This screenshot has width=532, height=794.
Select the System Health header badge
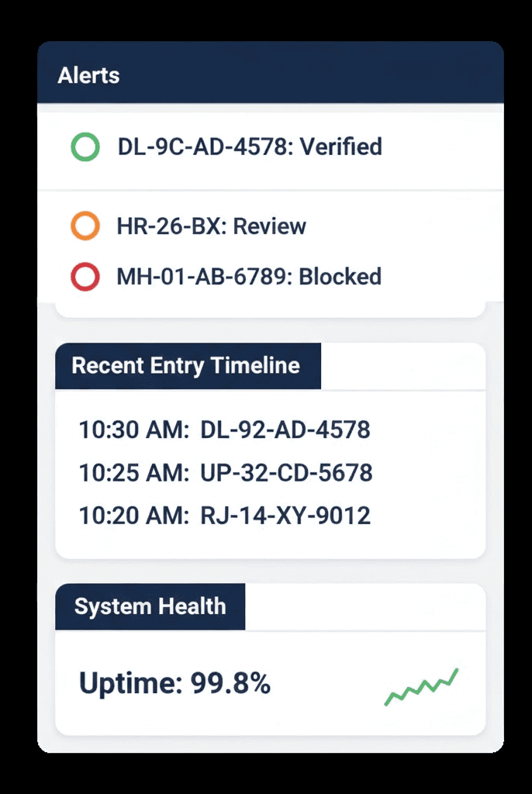[x=149, y=606]
